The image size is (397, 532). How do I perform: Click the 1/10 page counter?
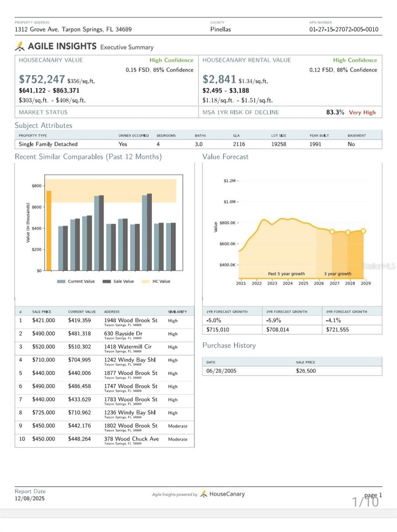tap(365, 502)
